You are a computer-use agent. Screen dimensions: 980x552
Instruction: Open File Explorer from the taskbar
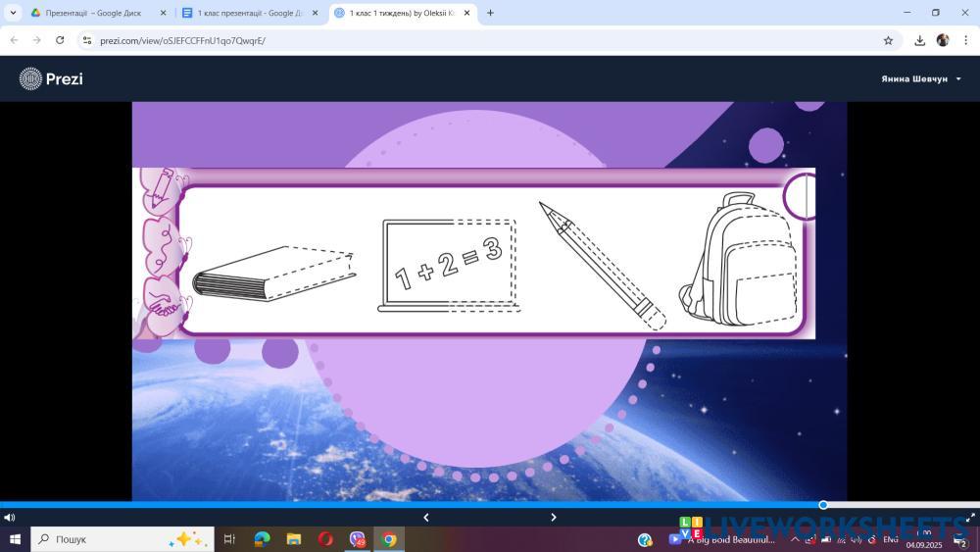click(293, 539)
